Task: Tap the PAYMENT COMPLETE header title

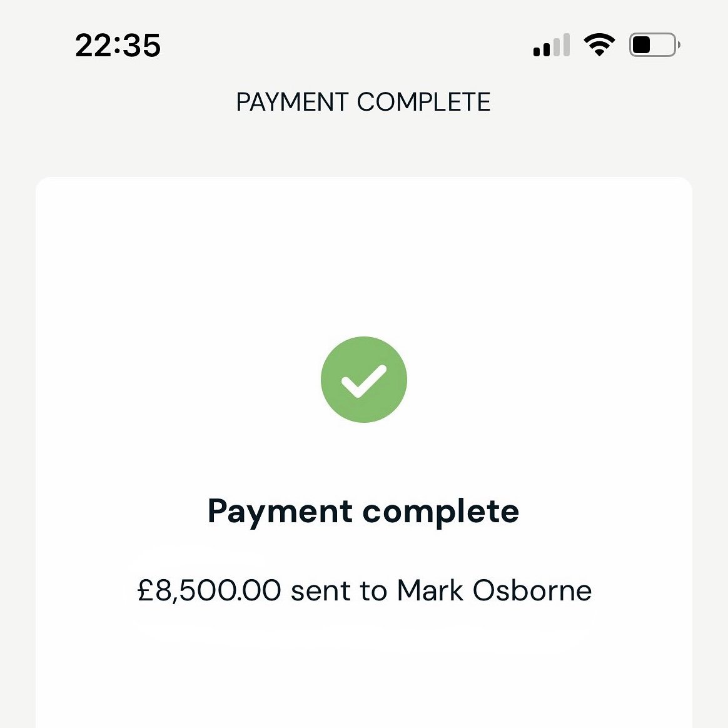Action: pos(363,103)
